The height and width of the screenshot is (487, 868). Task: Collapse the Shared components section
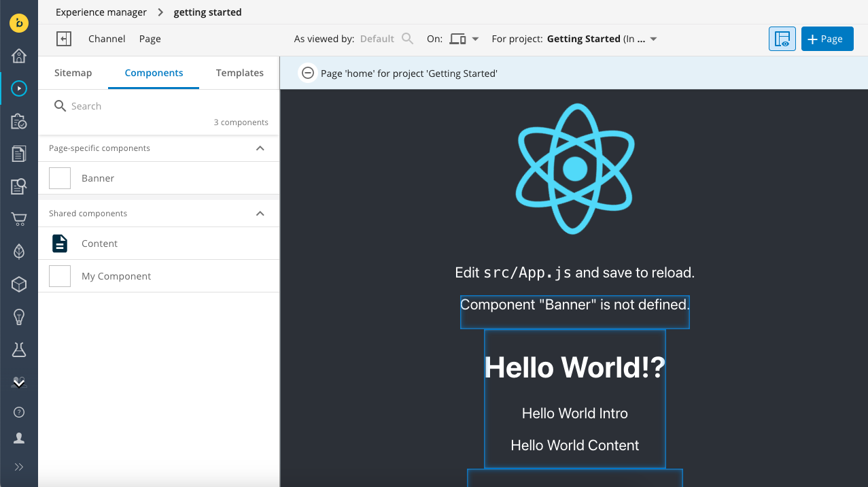pyautogui.click(x=260, y=214)
